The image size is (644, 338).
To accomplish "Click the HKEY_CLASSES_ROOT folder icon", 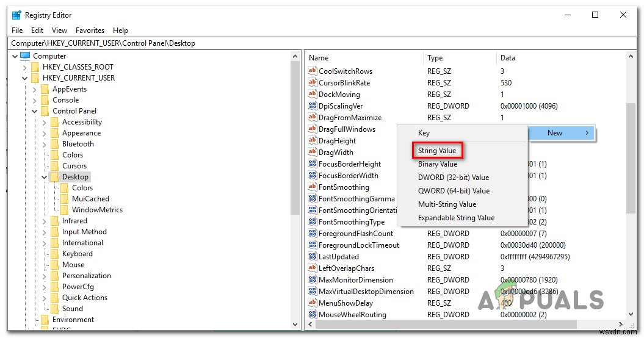I will pyautogui.click(x=36, y=67).
